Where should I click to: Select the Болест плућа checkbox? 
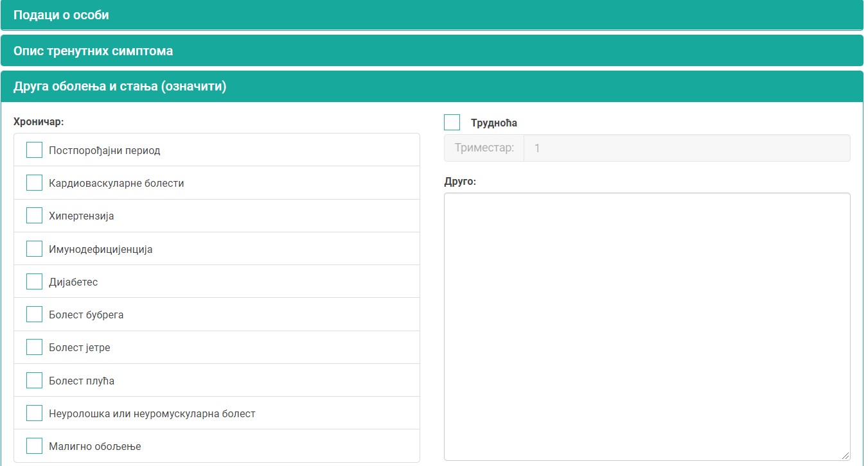[x=34, y=381]
